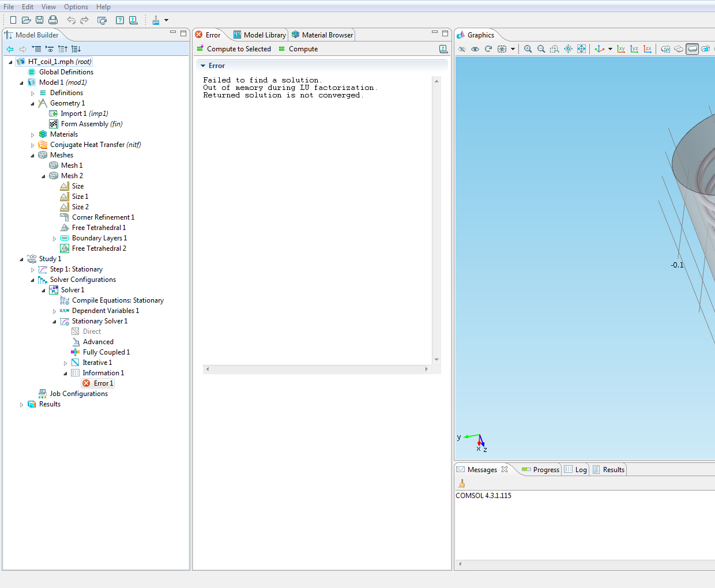
Task: Click the error panel horizontal scrollbar
Action: point(317,369)
